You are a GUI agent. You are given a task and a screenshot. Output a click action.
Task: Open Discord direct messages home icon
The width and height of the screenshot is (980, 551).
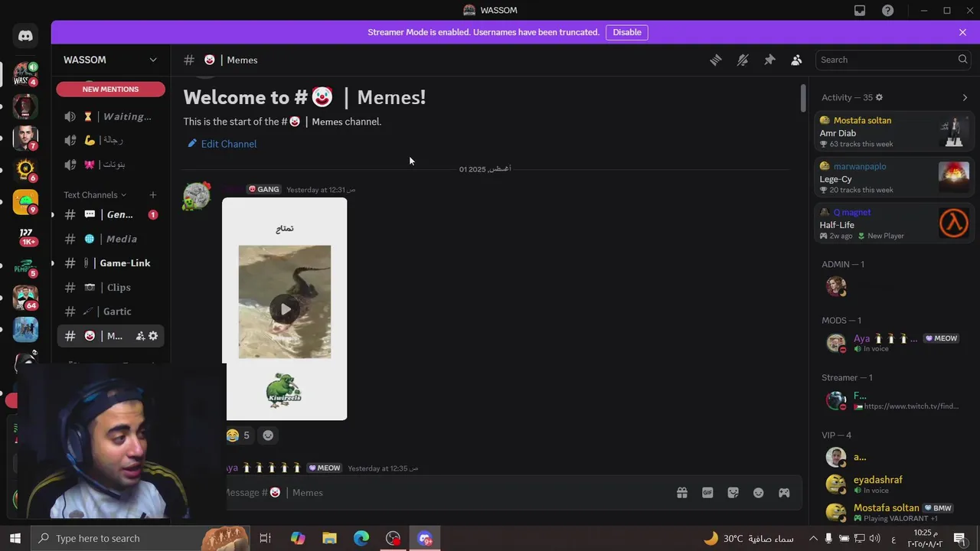tap(25, 36)
